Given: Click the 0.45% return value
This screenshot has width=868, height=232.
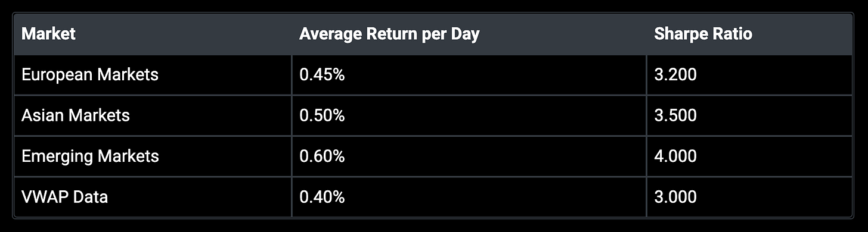Looking at the screenshot, I should [322, 75].
